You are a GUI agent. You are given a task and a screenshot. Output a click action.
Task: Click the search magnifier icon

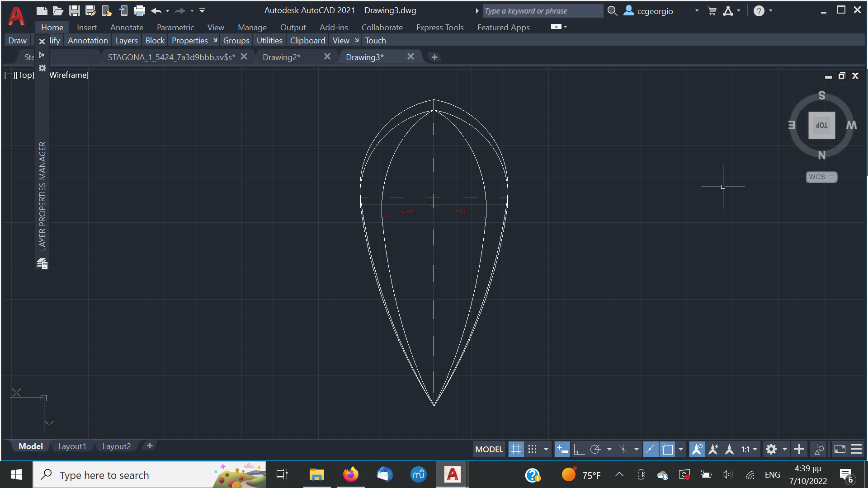612,11
